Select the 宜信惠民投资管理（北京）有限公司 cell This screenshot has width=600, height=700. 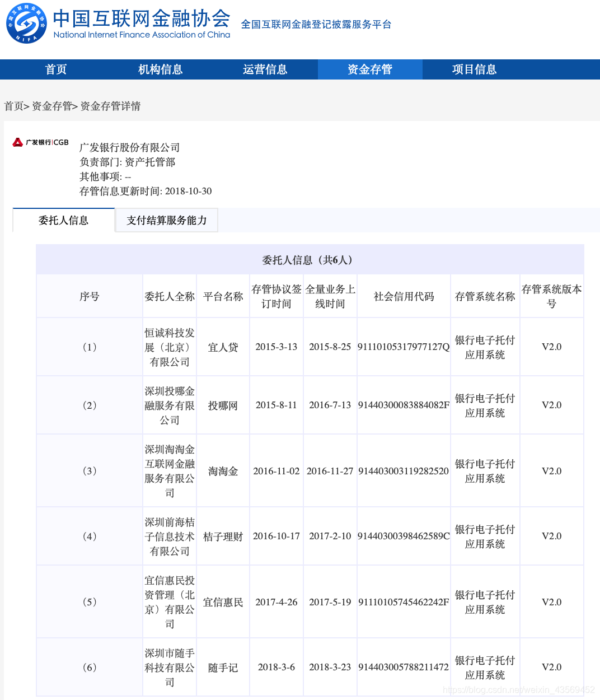point(170,602)
